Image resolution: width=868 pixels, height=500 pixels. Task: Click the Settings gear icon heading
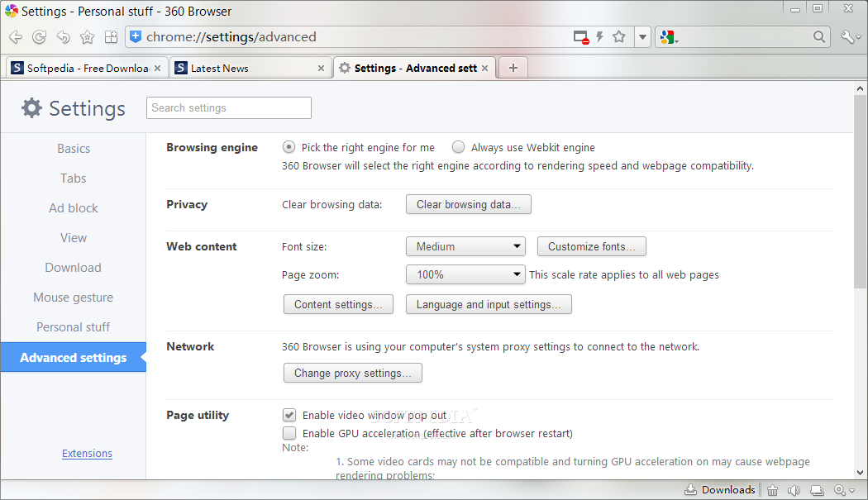[31, 108]
